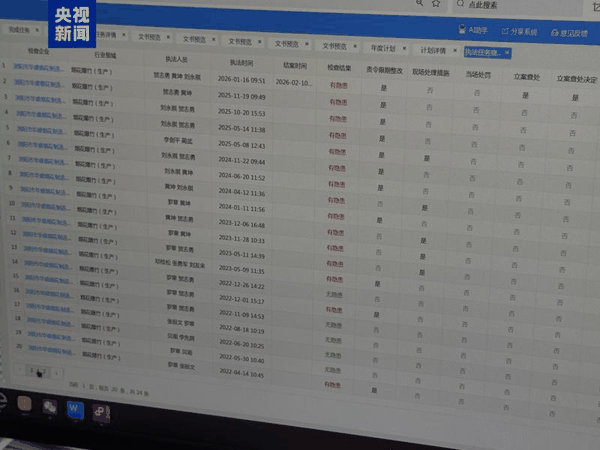
Task: Open company link in row 10
Action: coord(46,207)
